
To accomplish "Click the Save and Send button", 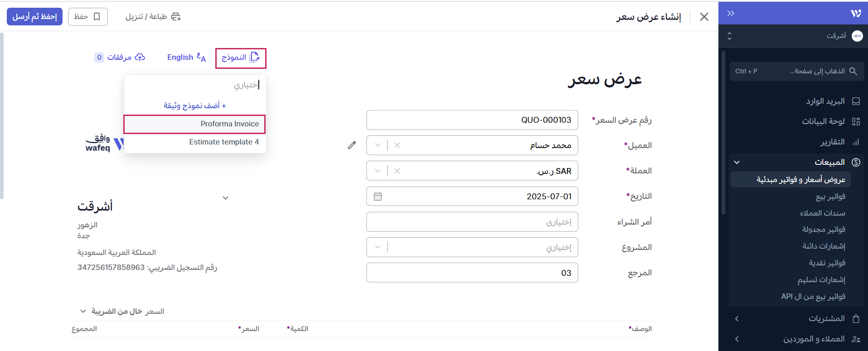I will (34, 17).
